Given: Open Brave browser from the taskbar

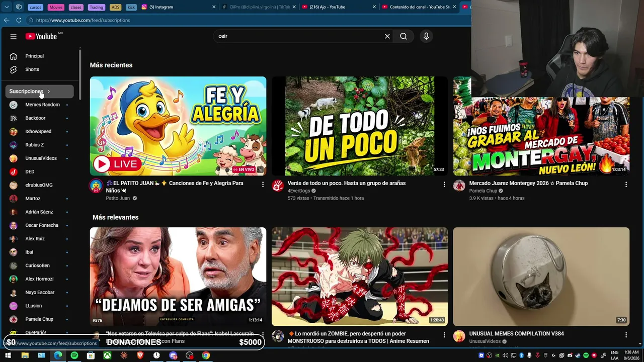Looking at the screenshot, I should click(x=140, y=355).
